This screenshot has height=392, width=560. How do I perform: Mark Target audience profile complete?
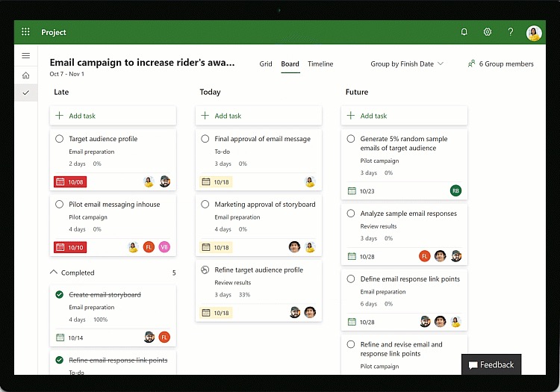point(59,139)
